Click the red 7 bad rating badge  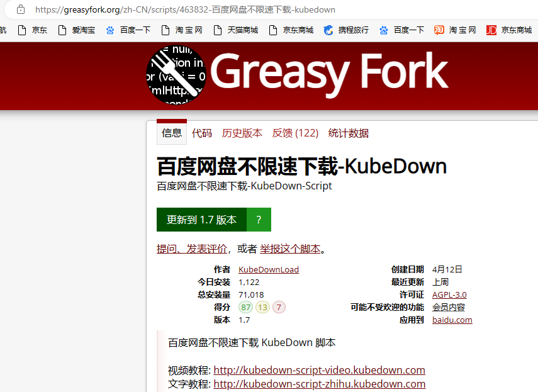[x=279, y=307]
